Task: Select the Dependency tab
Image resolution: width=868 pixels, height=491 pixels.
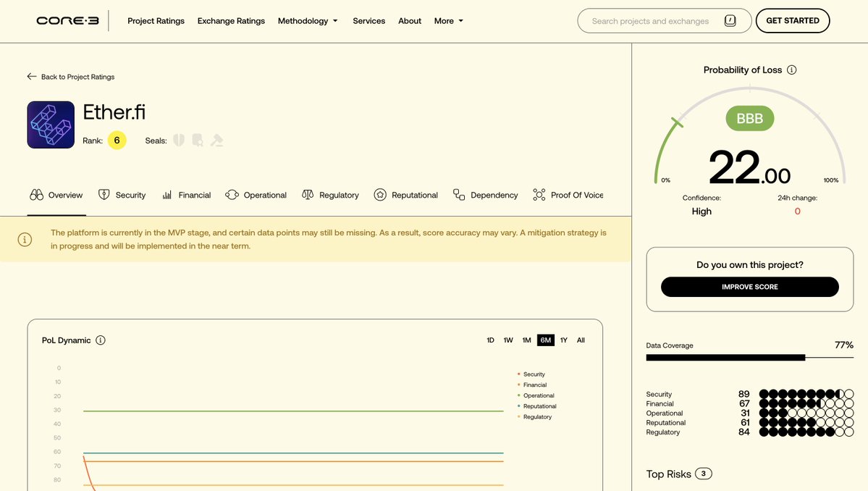Action: pyautogui.click(x=486, y=195)
